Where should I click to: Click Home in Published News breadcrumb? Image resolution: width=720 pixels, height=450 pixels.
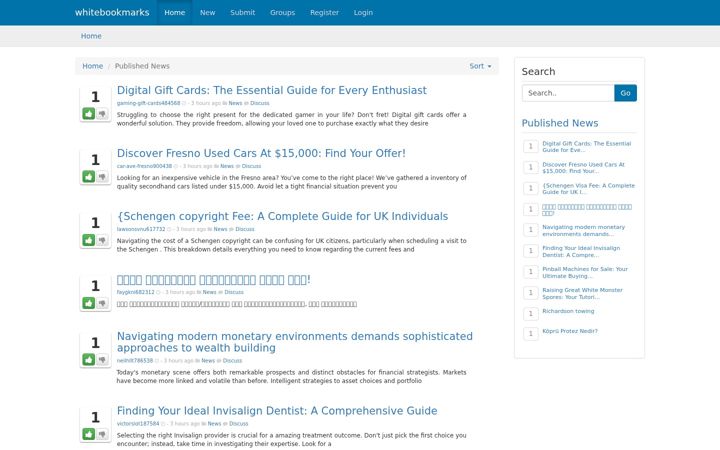(x=92, y=66)
